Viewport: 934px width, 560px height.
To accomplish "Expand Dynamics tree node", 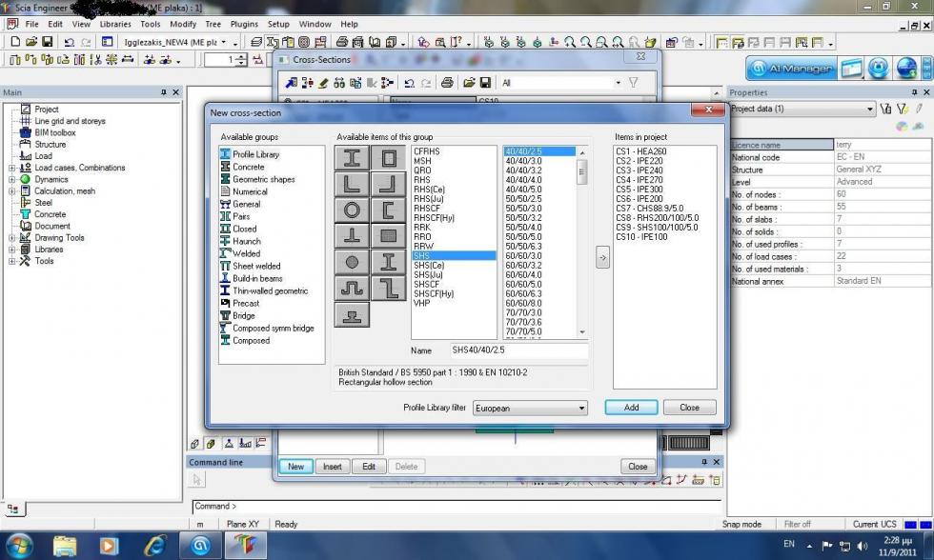I will (11, 180).
